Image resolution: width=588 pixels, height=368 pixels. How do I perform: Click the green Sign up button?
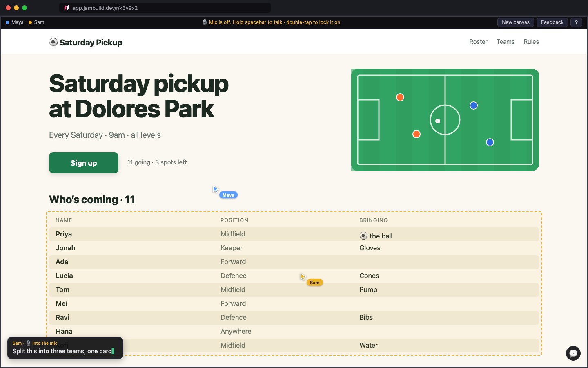click(x=84, y=163)
